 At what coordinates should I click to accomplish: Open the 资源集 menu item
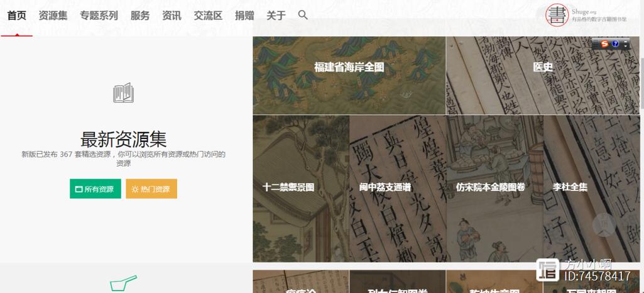pos(53,16)
